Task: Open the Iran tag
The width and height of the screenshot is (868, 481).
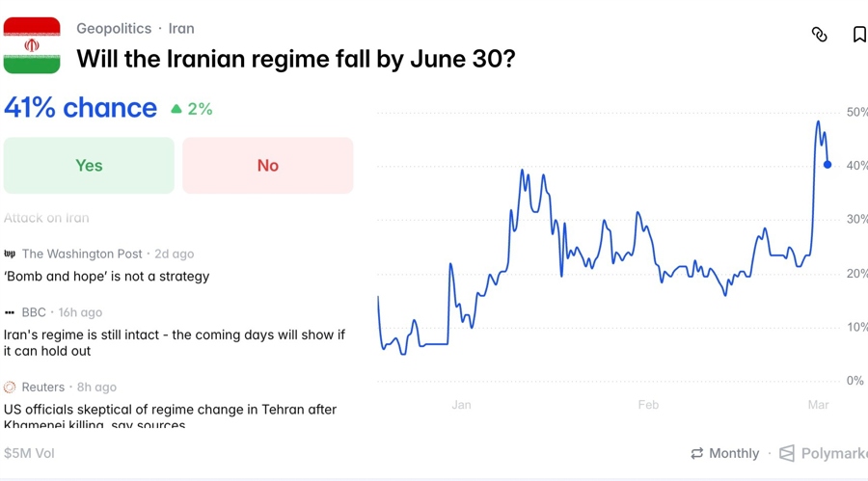Action: [x=181, y=29]
